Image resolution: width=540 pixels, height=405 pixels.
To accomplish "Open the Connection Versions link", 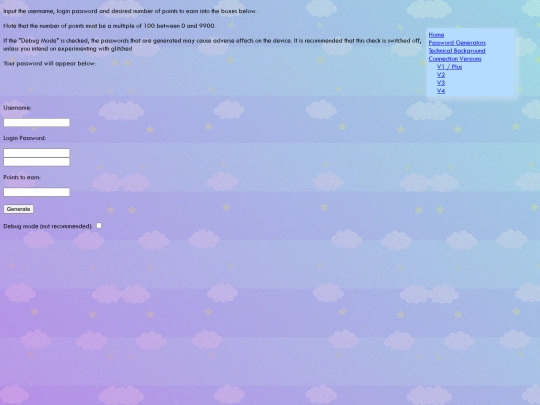I will coord(455,59).
